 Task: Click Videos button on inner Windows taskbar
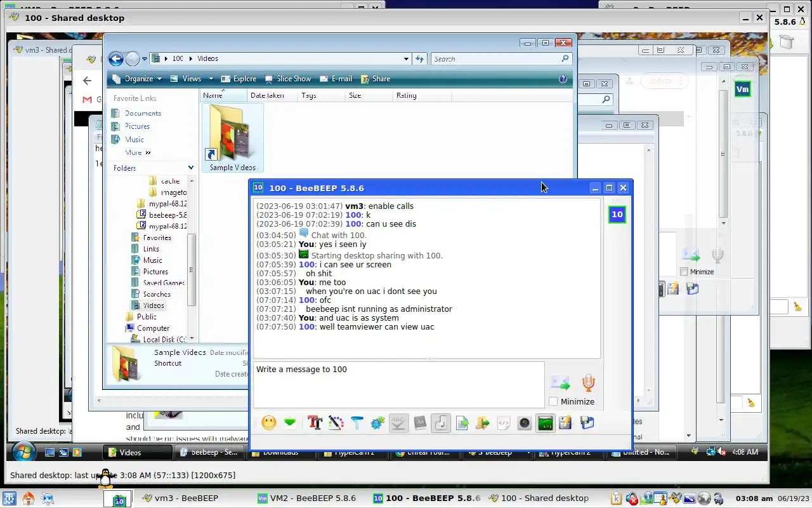[138, 452]
